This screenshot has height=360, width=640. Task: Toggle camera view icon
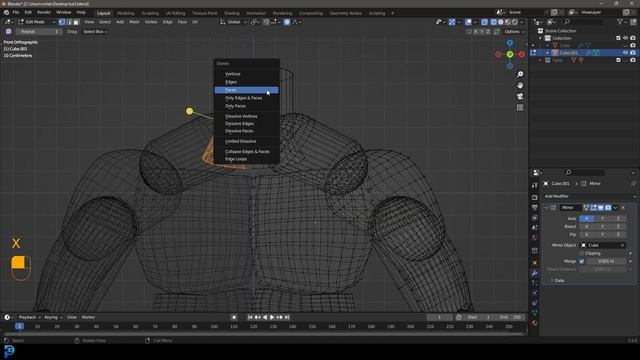tap(520, 97)
